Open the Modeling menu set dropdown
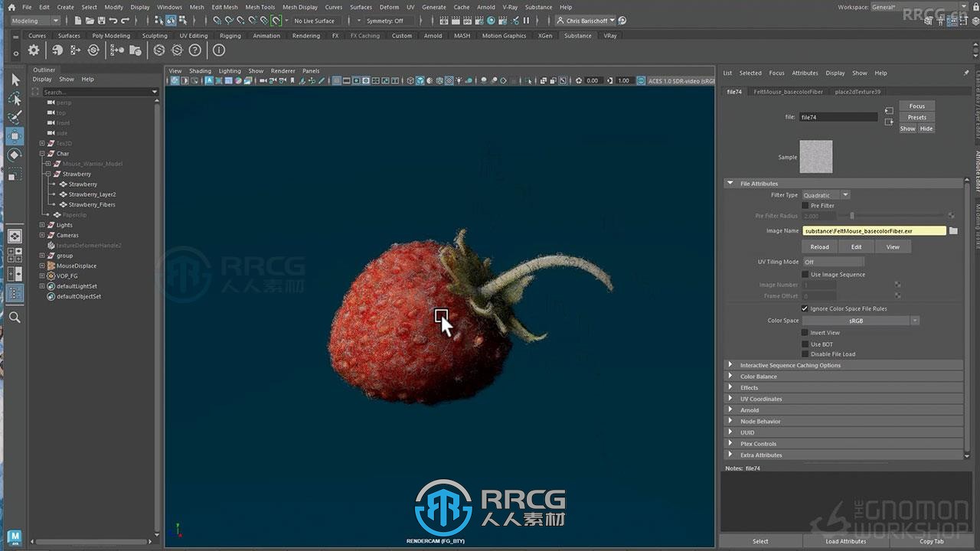Image resolution: width=980 pixels, height=551 pixels. [34, 21]
